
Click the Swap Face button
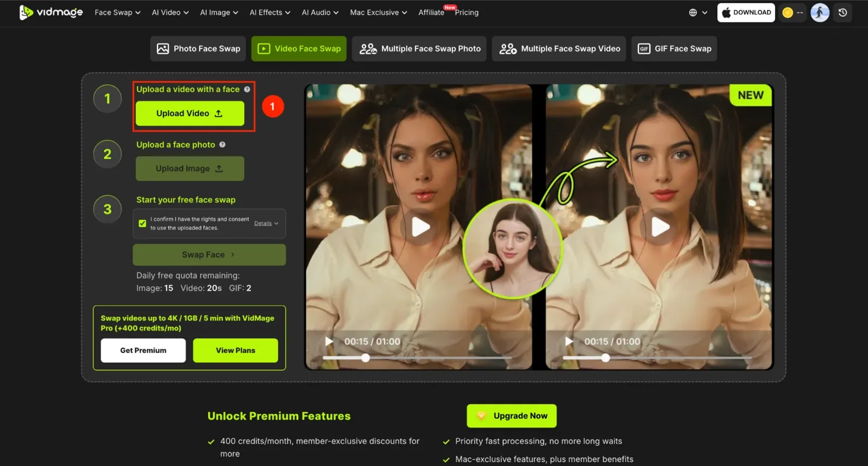(209, 255)
